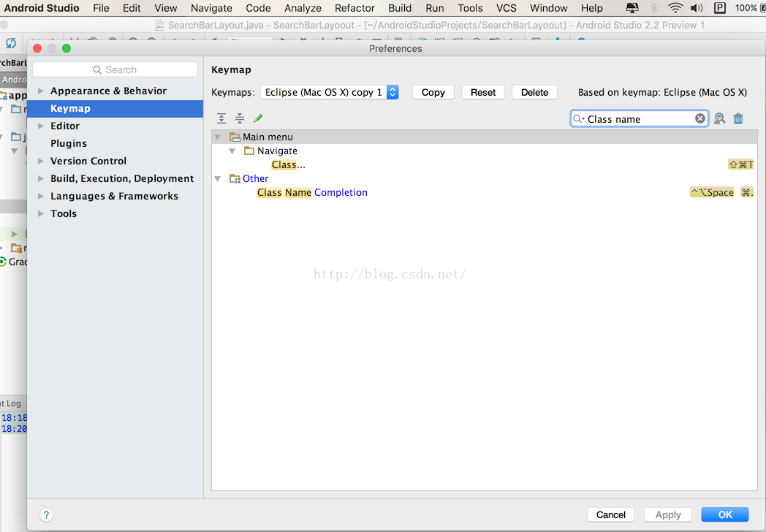This screenshot has width=766, height=532.
Task: Open the Build menu
Action: tap(400, 8)
